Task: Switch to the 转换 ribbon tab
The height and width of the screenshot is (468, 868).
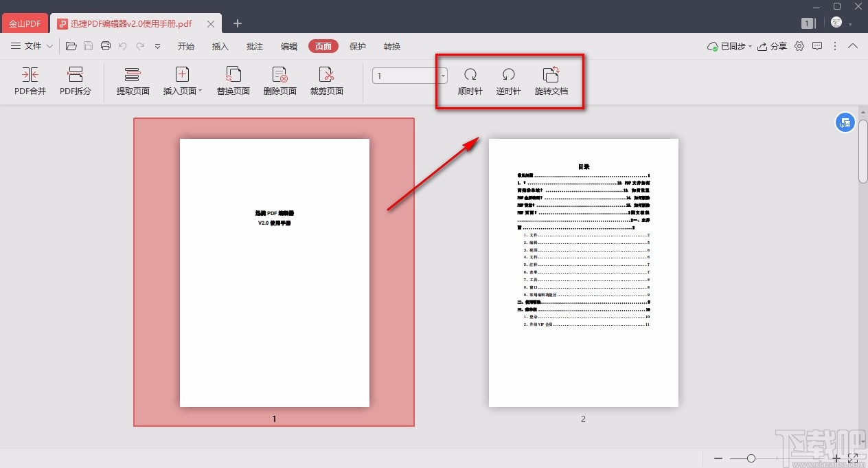Action: [x=391, y=46]
